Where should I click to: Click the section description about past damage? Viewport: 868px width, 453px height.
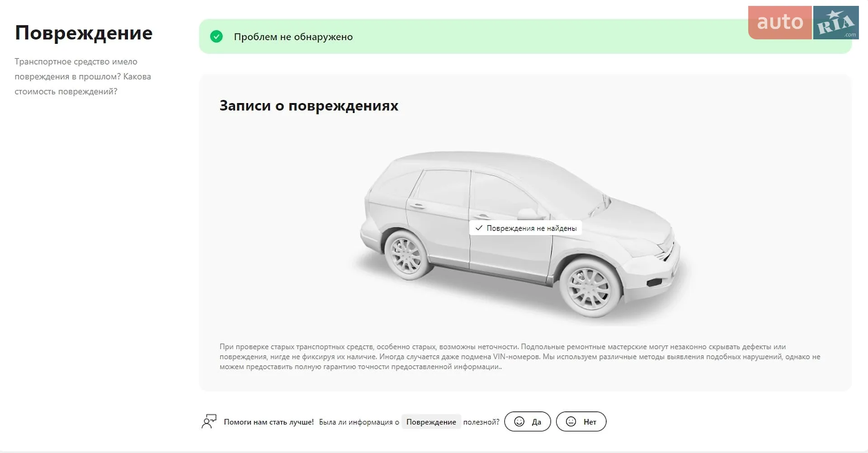point(83,76)
